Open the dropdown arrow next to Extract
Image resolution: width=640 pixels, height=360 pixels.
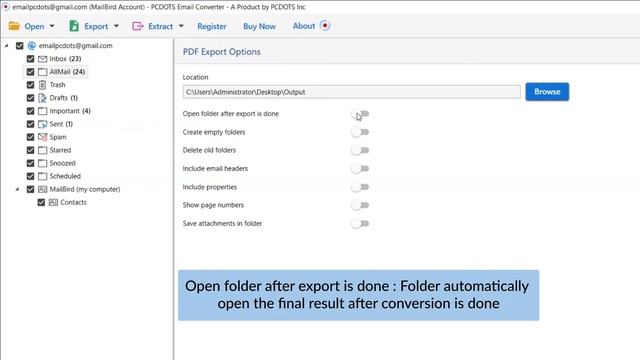181,26
